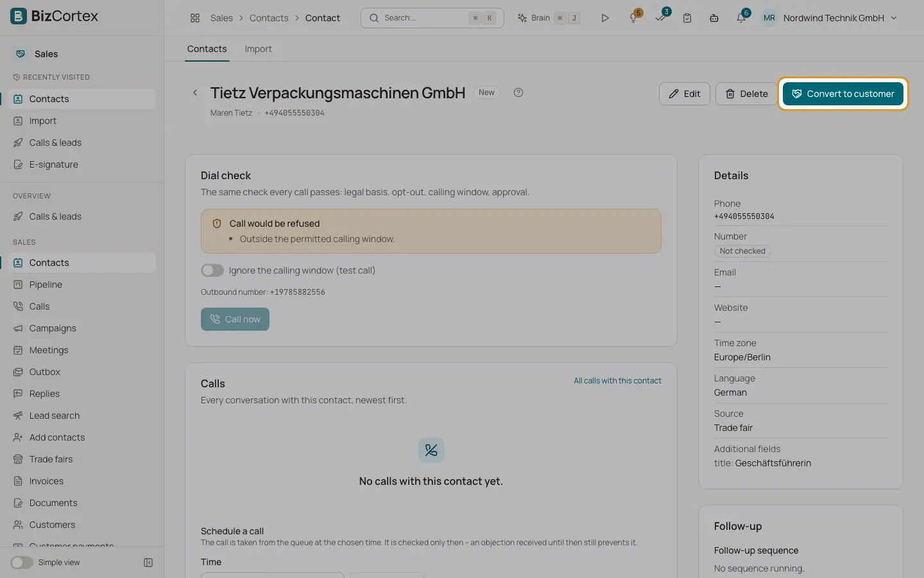The image size is (924, 578).
Task: Click the Delete button
Action: (x=747, y=94)
